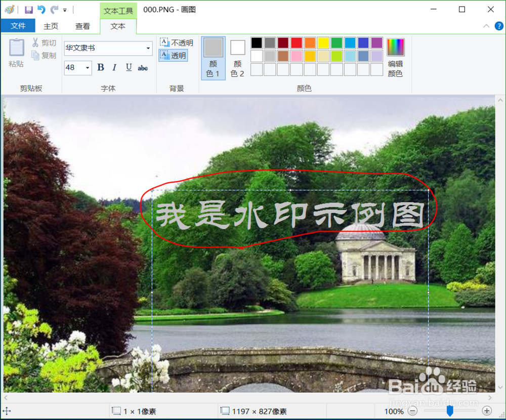Click the Save icon on quick access toolbar
Viewport: 506px width, 420px height.
(28, 10)
